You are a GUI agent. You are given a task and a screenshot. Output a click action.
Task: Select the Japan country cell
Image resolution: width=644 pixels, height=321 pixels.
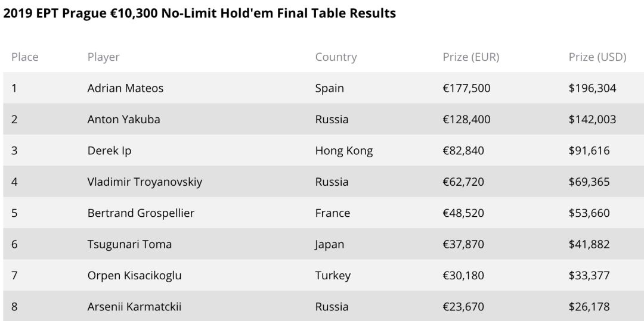(x=330, y=244)
